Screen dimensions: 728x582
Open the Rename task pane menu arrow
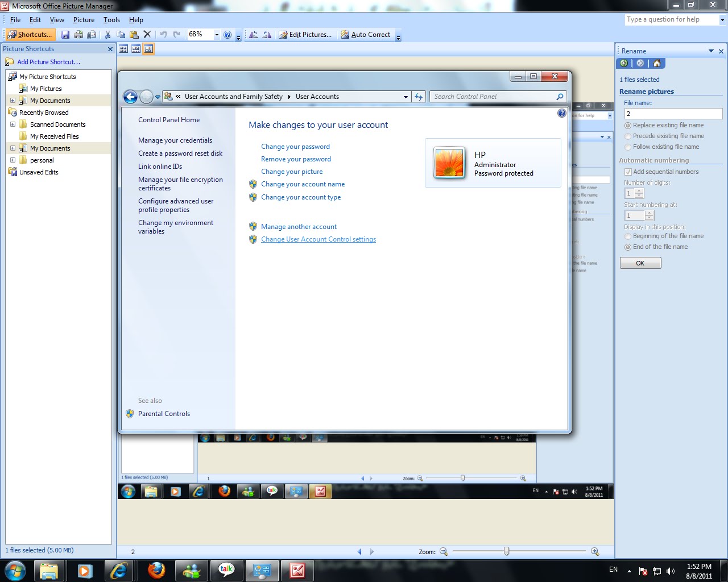click(711, 51)
